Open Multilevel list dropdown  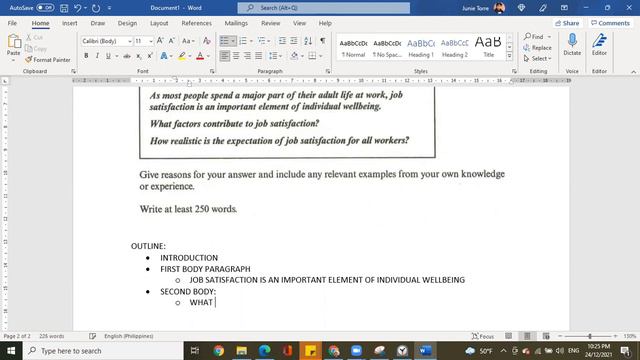(269, 41)
